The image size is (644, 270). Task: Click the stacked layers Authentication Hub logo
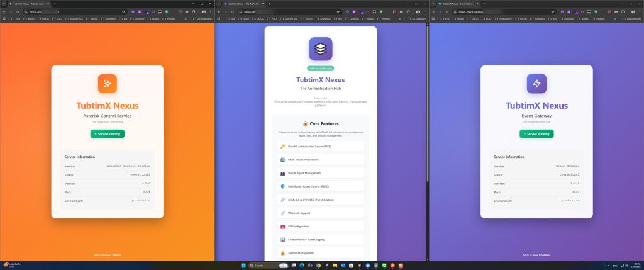coord(320,49)
